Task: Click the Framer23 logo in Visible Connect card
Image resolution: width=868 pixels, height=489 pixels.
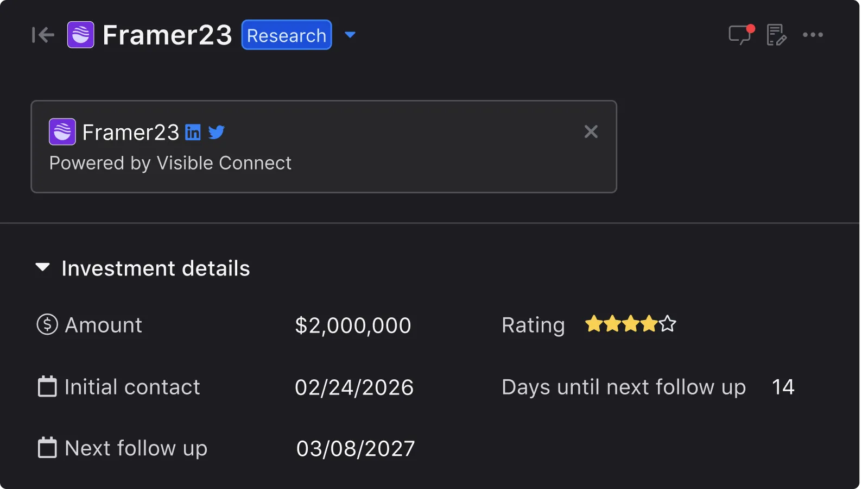Action: [62, 132]
